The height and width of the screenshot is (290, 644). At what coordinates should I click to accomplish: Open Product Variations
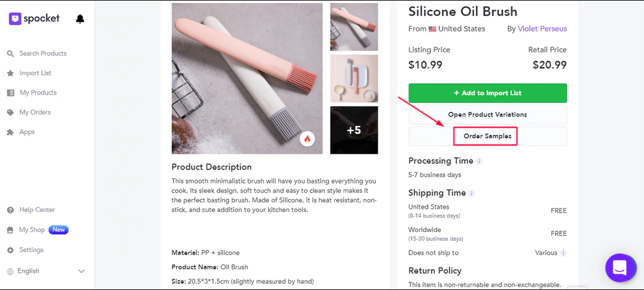click(x=487, y=115)
